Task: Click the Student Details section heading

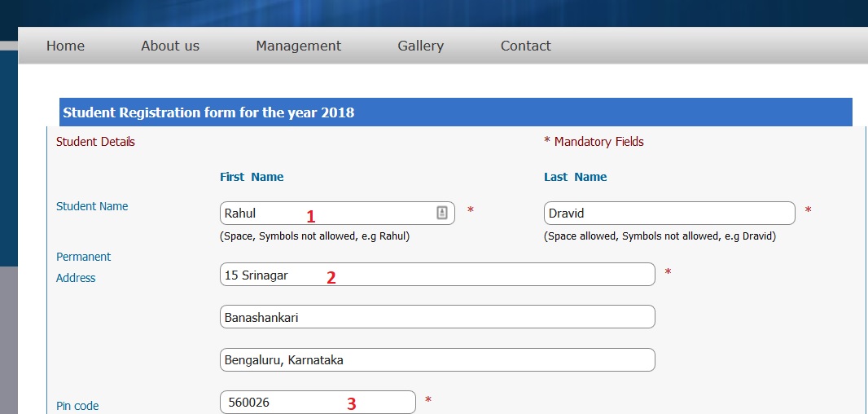Action: pyautogui.click(x=95, y=142)
